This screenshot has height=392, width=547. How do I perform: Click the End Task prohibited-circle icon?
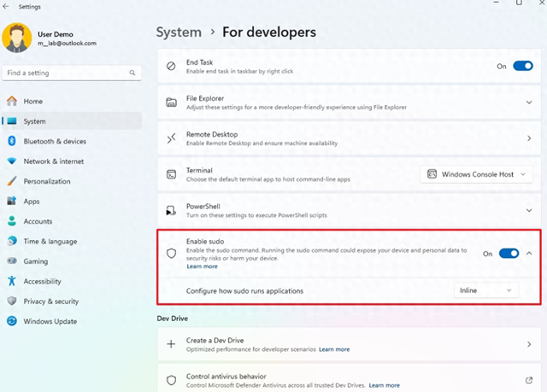[x=171, y=66]
